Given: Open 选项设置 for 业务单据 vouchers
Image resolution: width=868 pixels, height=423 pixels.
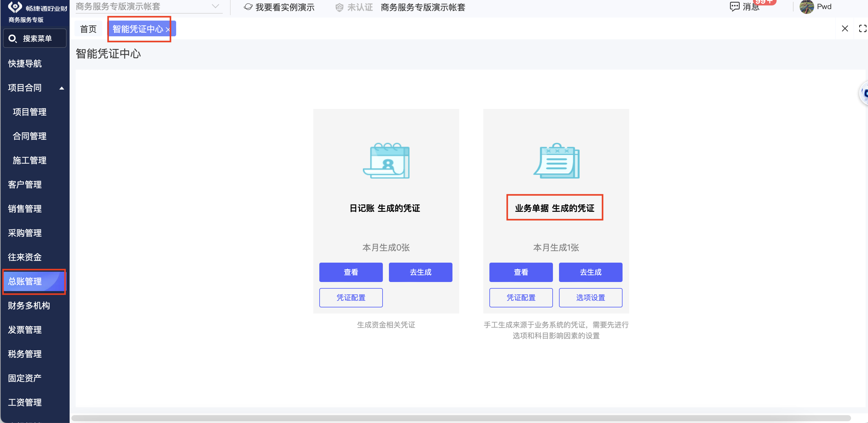Looking at the screenshot, I should (x=590, y=298).
